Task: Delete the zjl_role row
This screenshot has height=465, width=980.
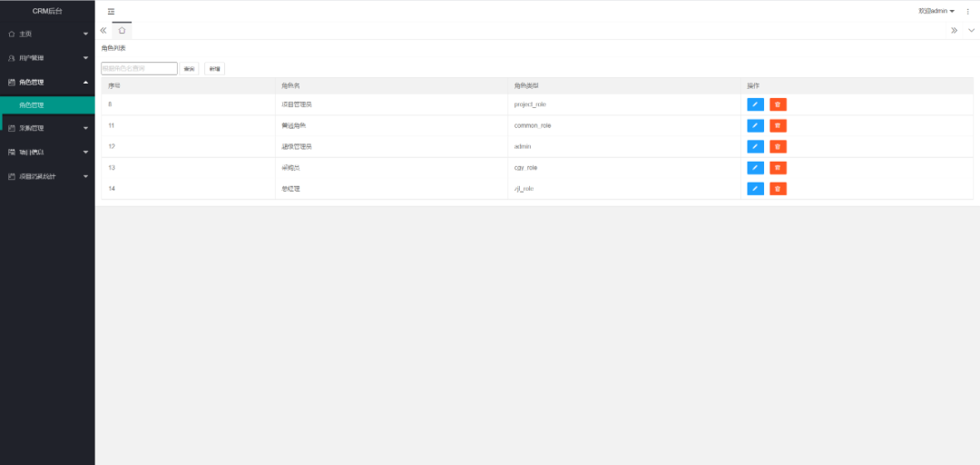Action: pos(779,188)
